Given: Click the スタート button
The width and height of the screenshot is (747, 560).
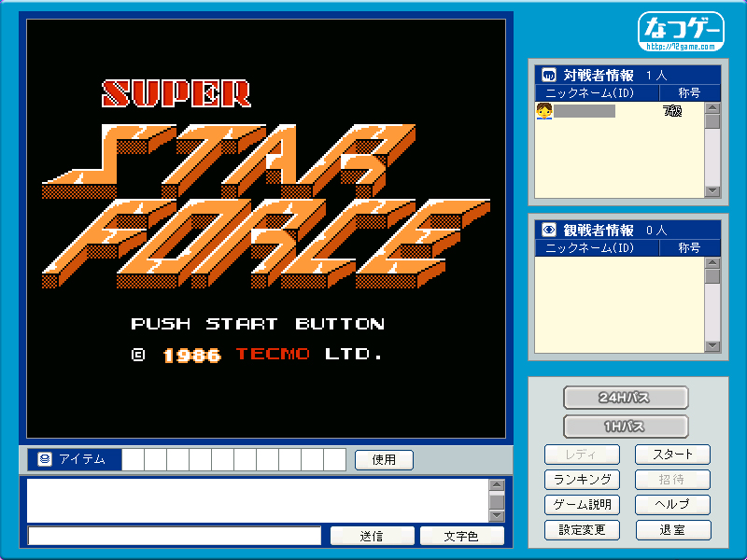Looking at the screenshot, I should 672,455.
